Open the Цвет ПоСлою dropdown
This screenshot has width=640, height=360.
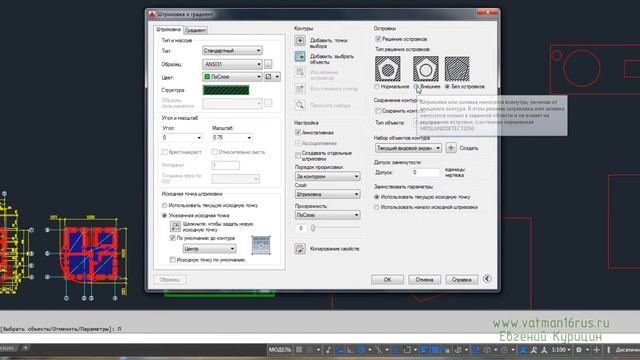coord(232,77)
